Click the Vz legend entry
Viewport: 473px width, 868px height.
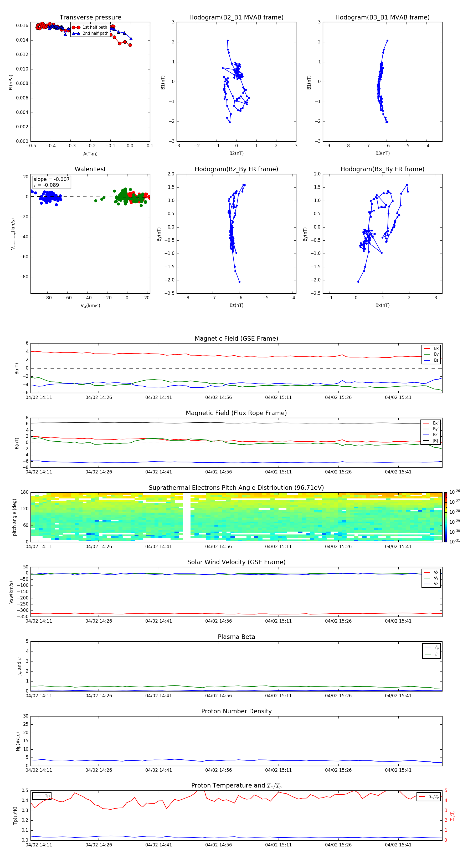[x=431, y=584]
